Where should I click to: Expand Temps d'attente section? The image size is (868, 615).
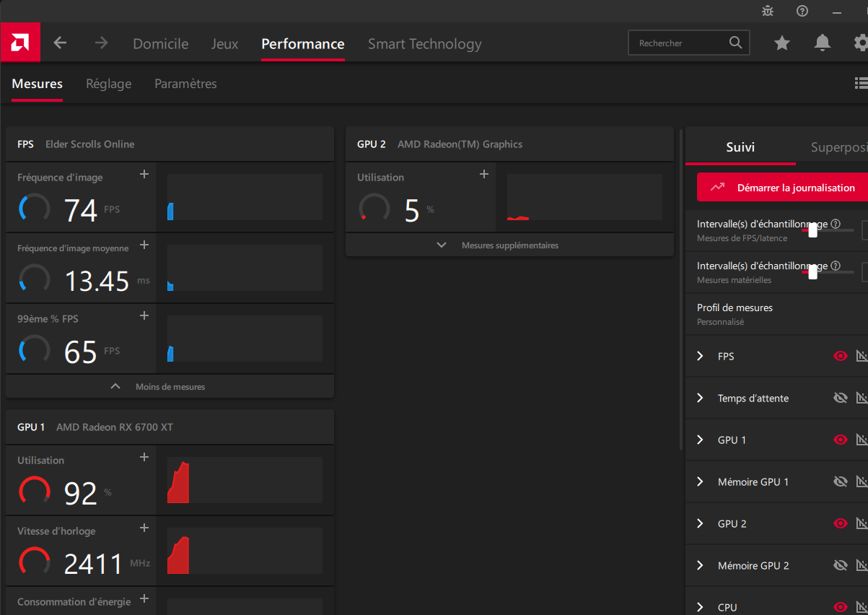pos(700,398)
